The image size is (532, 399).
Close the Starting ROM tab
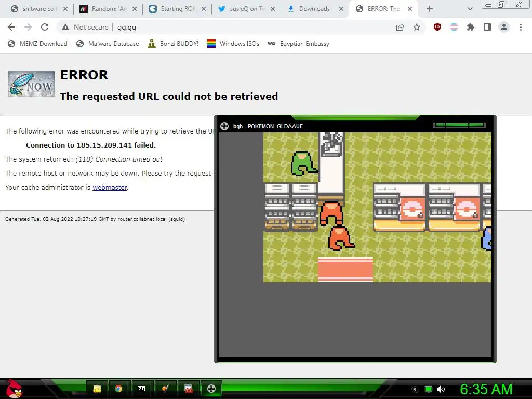tap(204, 9)
